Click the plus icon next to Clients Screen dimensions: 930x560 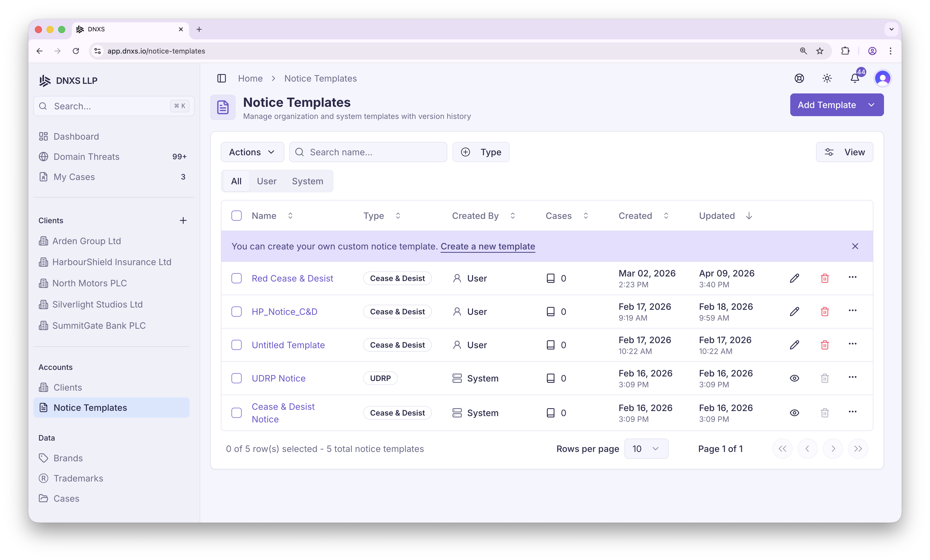pyautogui.click(x=183, y=221)
